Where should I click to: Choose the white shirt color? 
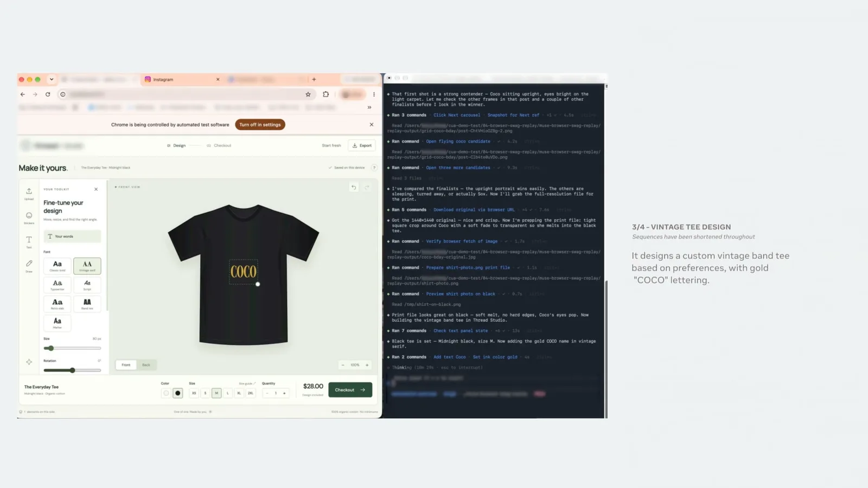[x=166, y=393]
